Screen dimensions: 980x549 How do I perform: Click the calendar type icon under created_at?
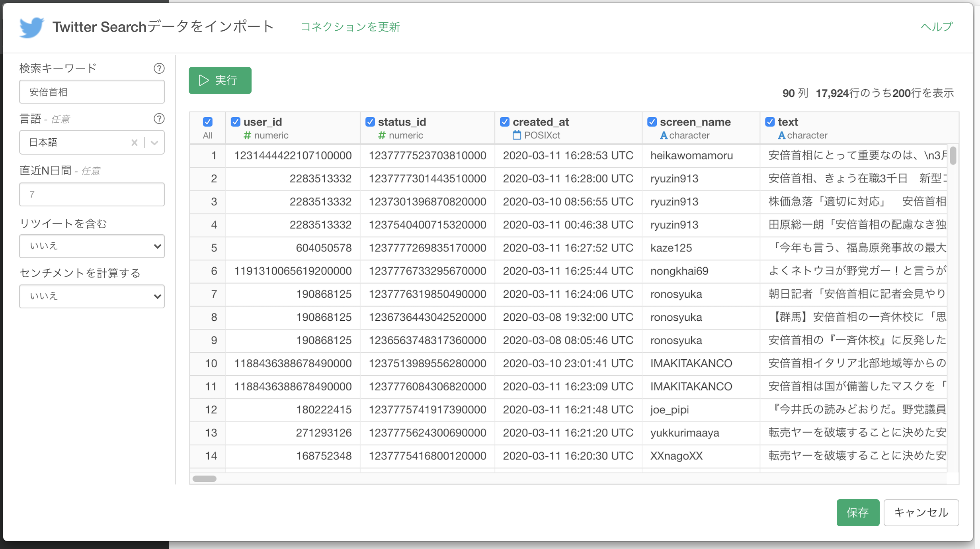tap(517, 135)
